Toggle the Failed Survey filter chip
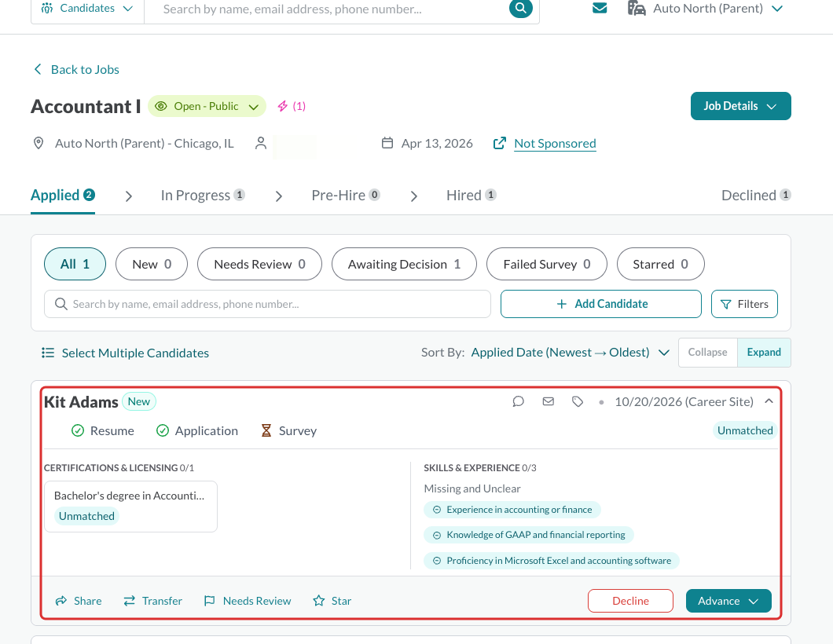Image resolution: width=833 pixels, height=644 pixels. point(547,264)
